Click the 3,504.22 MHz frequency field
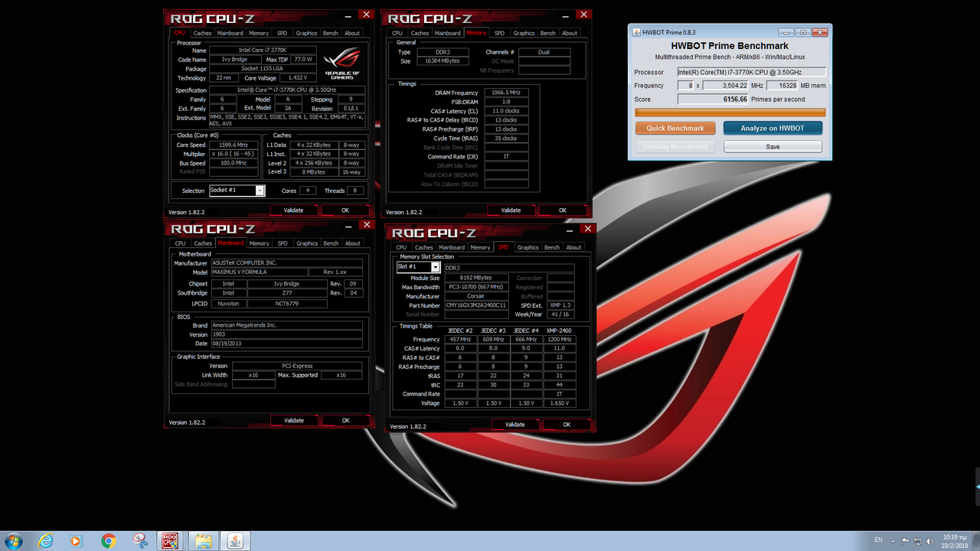This screenshot has width=980, height=551. pyautogui.click(x=724, y=86)
